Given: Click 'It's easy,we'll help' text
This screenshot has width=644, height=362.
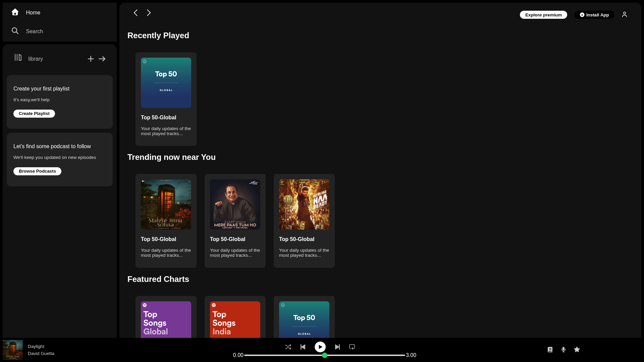Looking at the screenshot, I should (32, 100).
